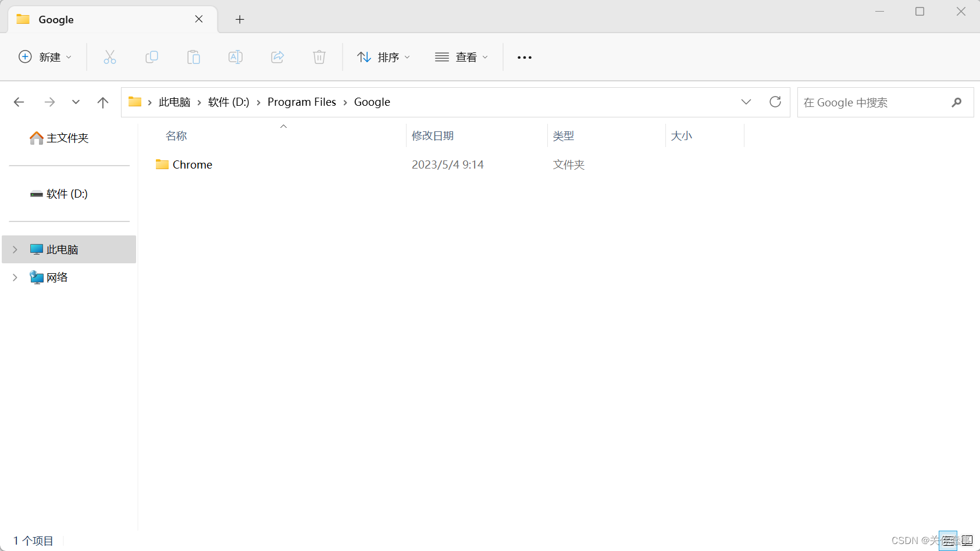Click Google in the address breadcrumb
Viewport: 980px width, 551px height.
pos(372,102)
